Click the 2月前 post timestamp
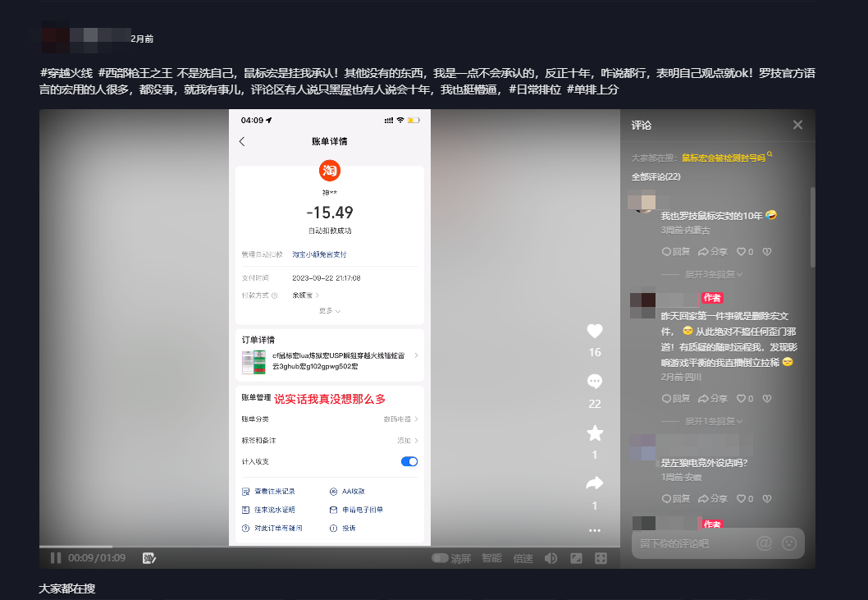868x600 pixels. pyautogui.click(x=142, y=39)
